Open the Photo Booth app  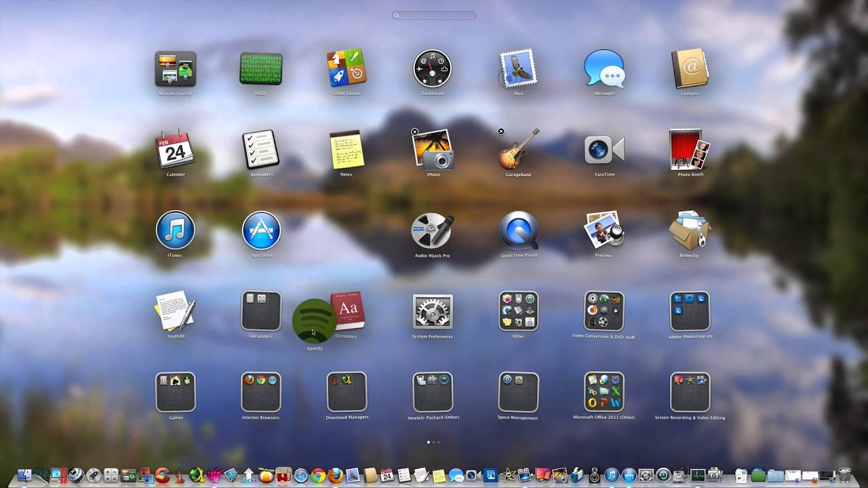[x=690, y=149]
